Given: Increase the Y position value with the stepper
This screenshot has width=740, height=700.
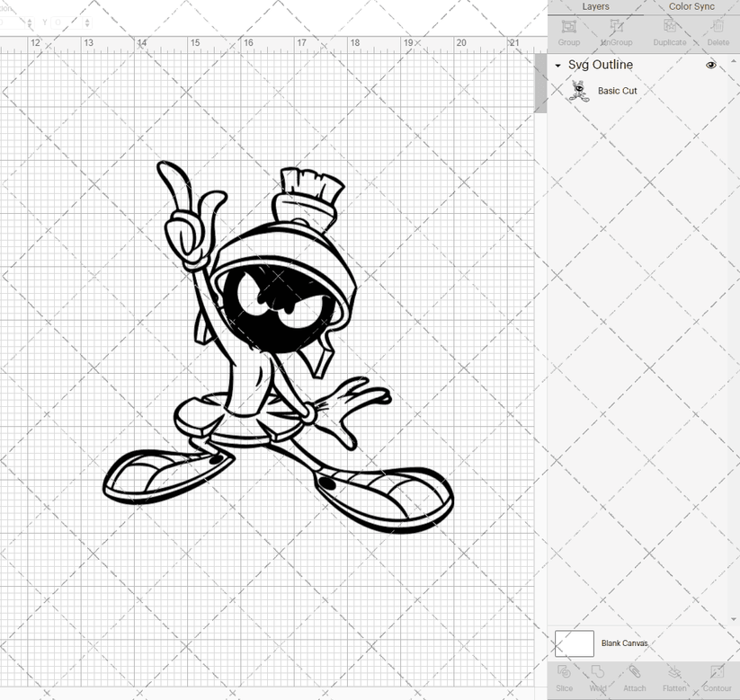Looking at the screenshot, I should click(x=87, y=20).
